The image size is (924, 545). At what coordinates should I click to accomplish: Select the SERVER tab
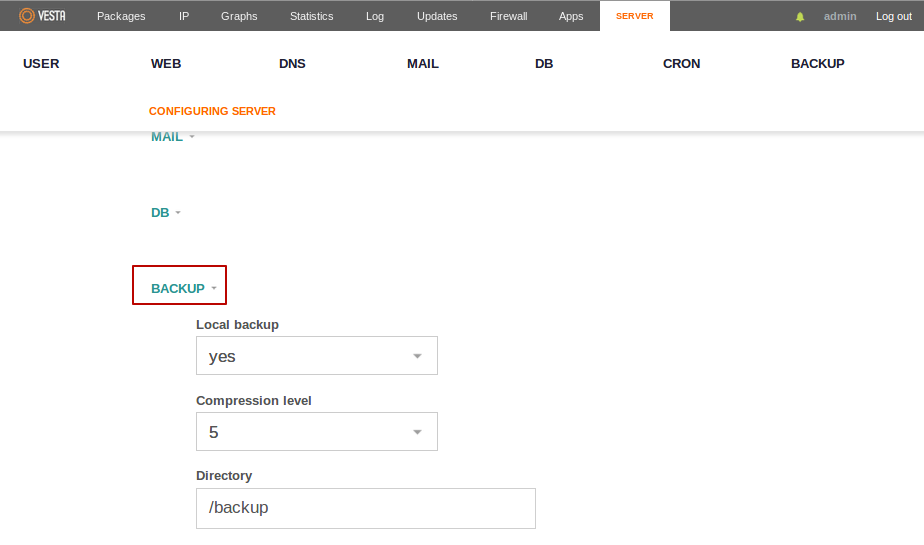click(634, 16)
